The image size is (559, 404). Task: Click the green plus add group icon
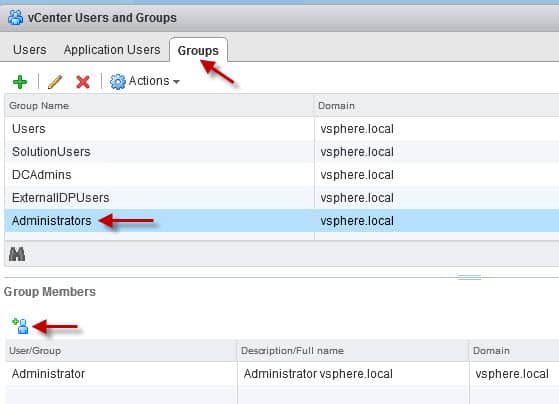[20, 82]
